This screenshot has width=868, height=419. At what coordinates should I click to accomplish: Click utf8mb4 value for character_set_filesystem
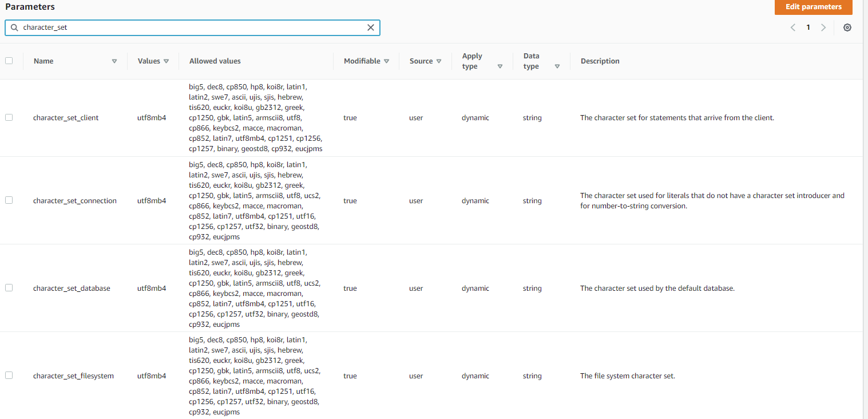pyautogui.click(x=152, y=376)
